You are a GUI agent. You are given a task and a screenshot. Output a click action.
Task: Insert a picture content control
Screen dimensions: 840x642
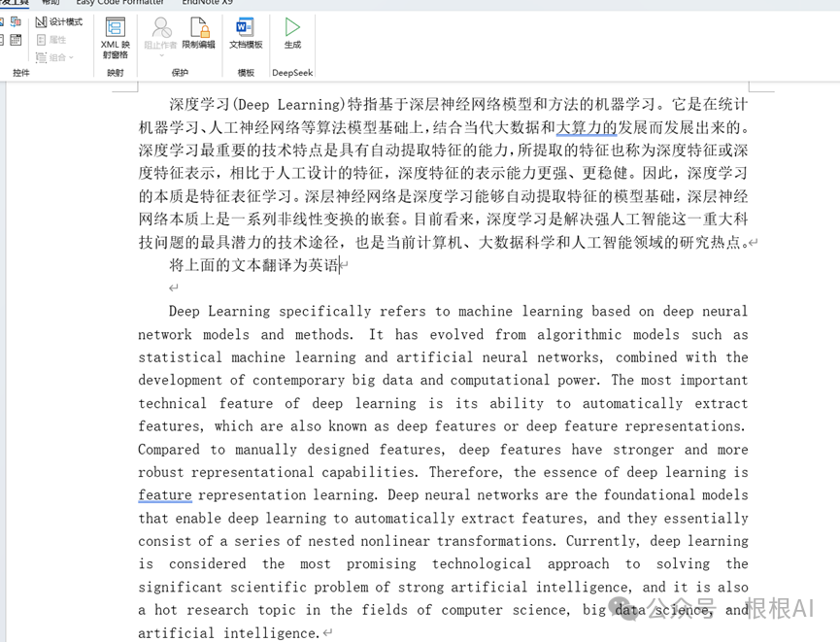(2, 20)
